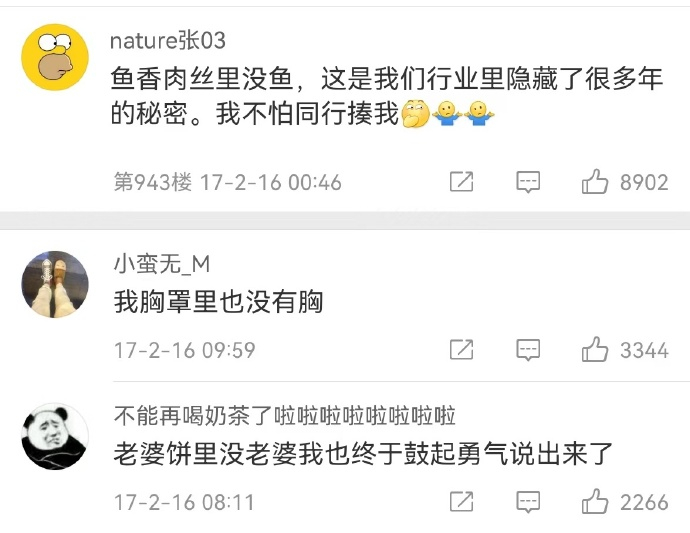The width and height of the screenshot is (690, 533).
Task: Open profile of 不能再喝奶茶了啦啦啦 user
Action: pos(284,415)
